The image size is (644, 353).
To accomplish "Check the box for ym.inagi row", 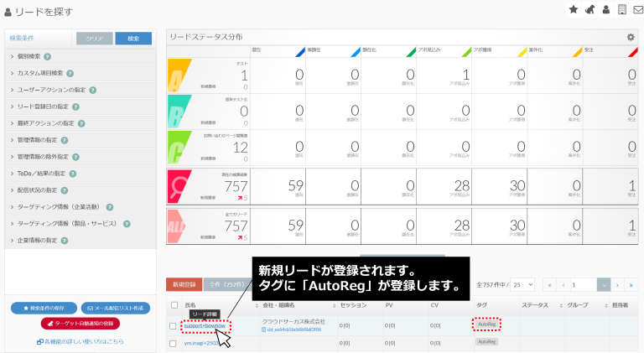I will 173,343.
